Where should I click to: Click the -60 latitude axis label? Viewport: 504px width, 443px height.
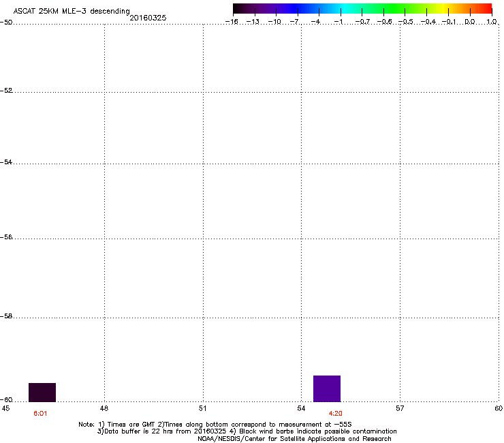point(6,399)
